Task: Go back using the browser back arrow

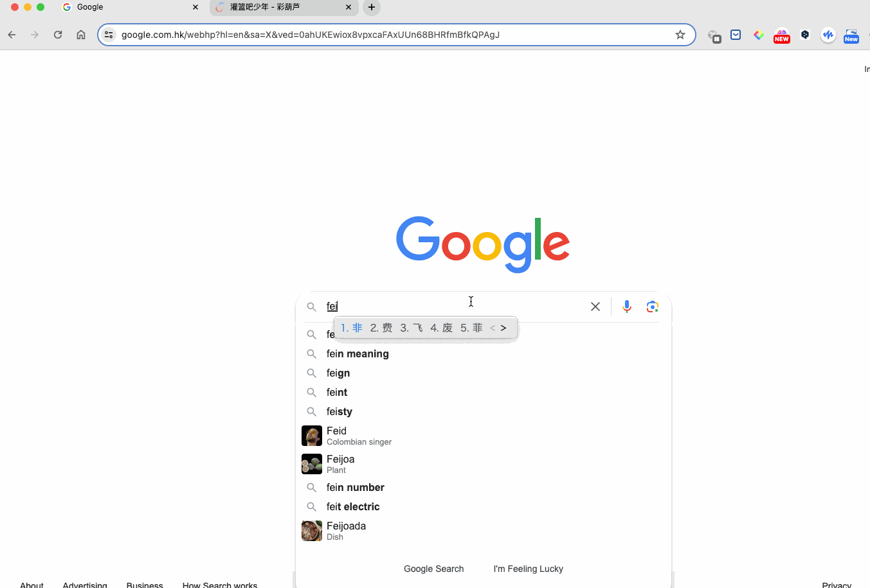Action: pos(12,35)
